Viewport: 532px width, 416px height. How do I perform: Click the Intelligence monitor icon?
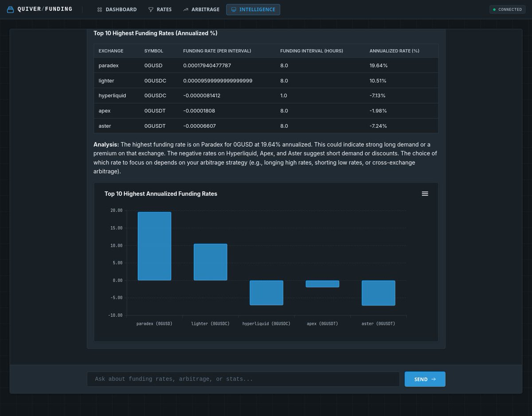pos(234,9)
